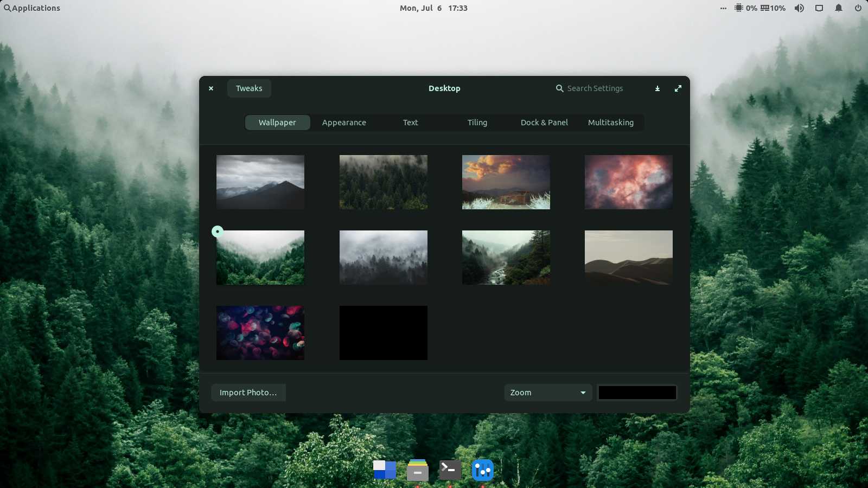Click the selected wallpaper radio indicator
The width and height of the screenshot is (868, 488).
(x=218, y=232)
